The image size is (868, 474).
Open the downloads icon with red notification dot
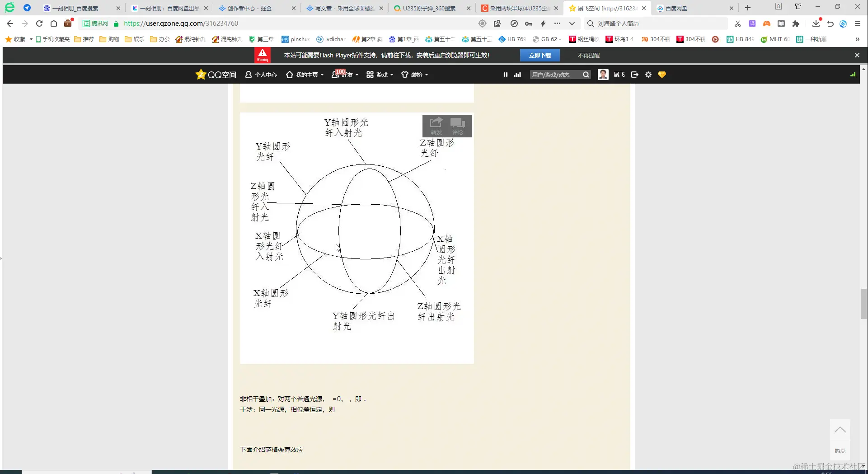click(816, 23)
